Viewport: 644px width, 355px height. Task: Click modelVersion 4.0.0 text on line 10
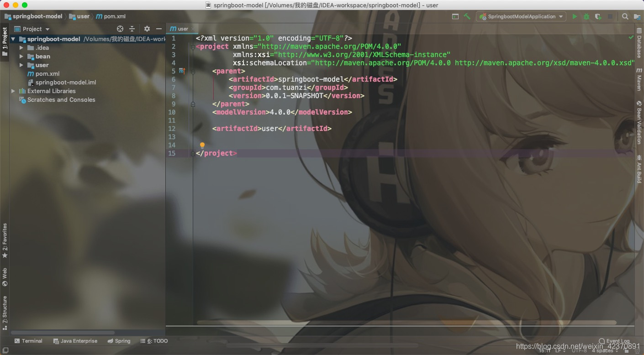click(x=282, y=112)
